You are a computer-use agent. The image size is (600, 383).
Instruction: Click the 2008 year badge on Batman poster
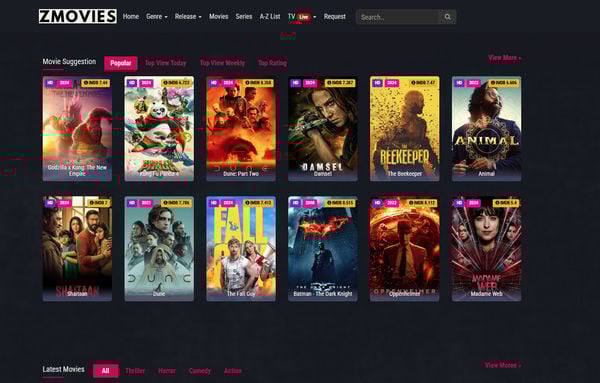310,203
